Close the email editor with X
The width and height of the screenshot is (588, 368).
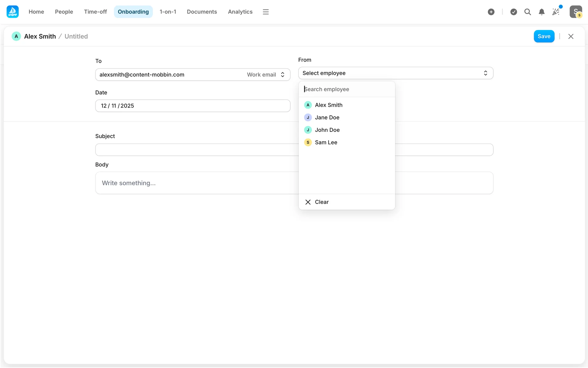click(571, 36)
